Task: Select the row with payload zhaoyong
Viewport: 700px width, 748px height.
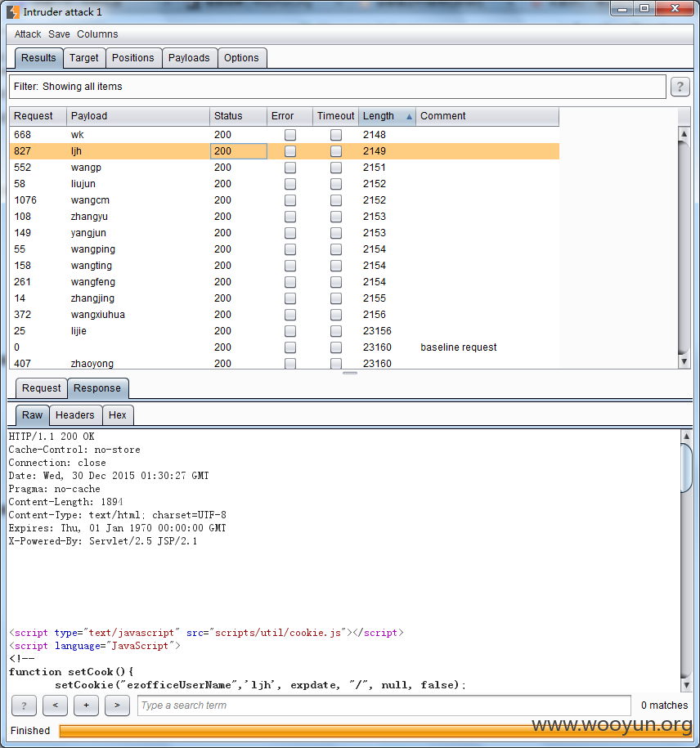Action: click(285, 364)
